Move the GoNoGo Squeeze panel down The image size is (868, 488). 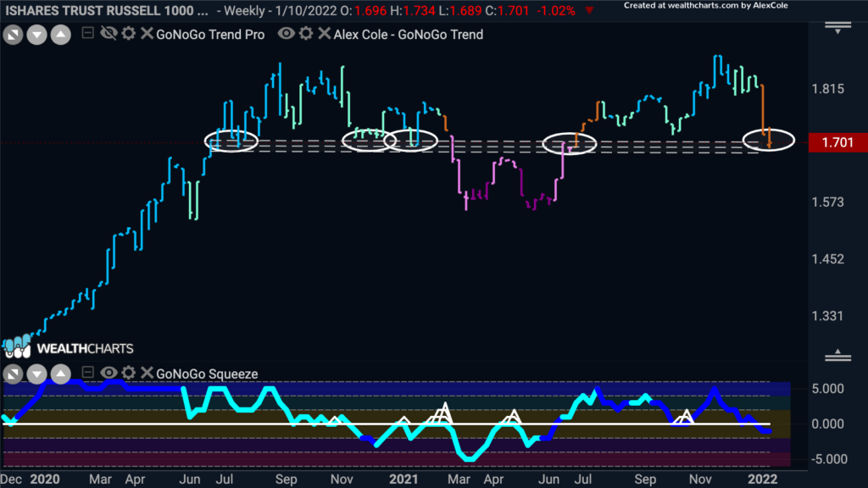tap(36, 374)
